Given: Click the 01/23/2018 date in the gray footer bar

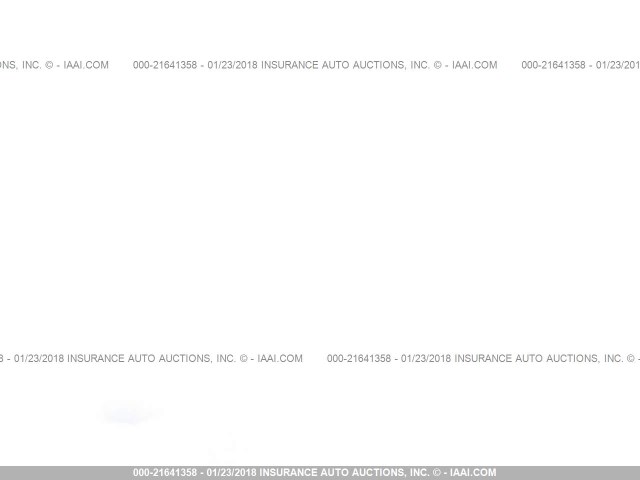Looking at the screenshot, I should tap(230, 473).
